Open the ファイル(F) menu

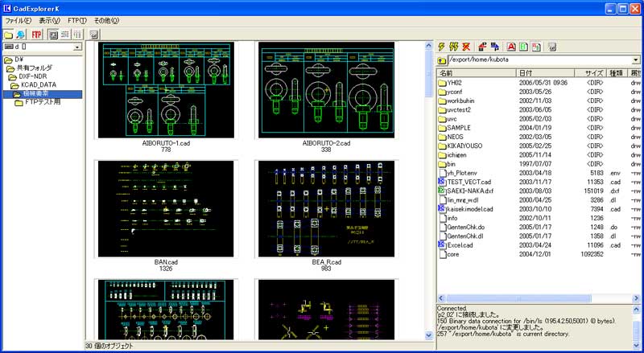click(18, 21)
